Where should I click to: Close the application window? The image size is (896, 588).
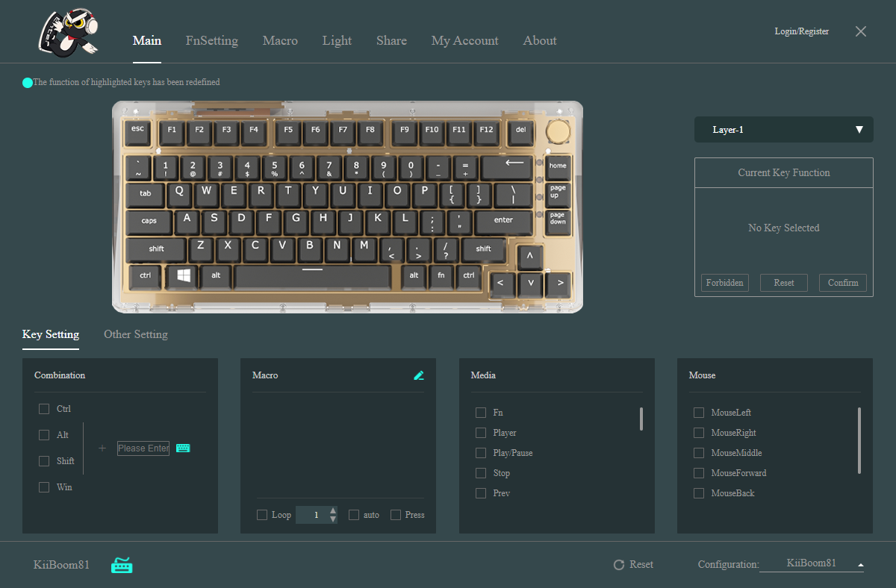click(x=861, y=31)
